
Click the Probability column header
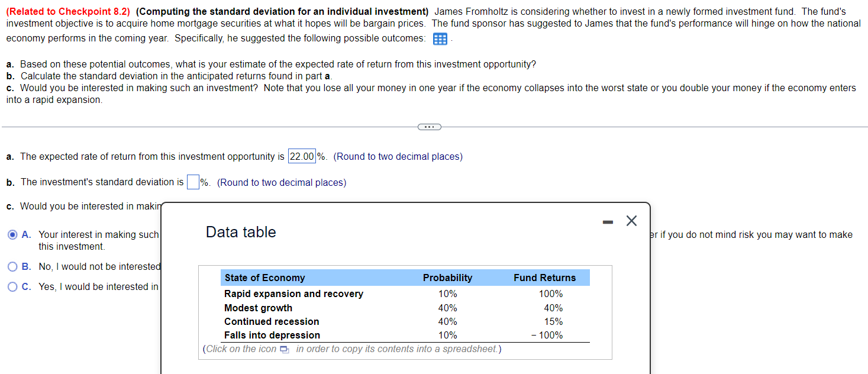pos(447,278)
